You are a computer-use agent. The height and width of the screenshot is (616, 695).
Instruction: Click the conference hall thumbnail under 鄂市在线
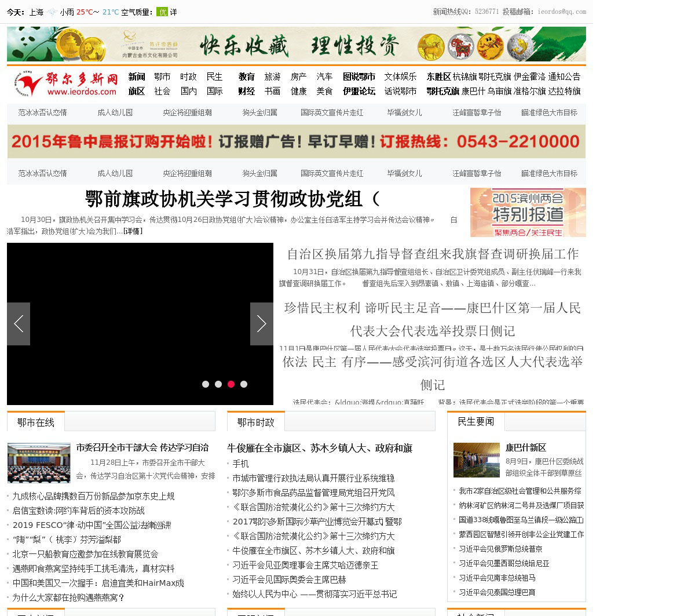tap(39, 463)
